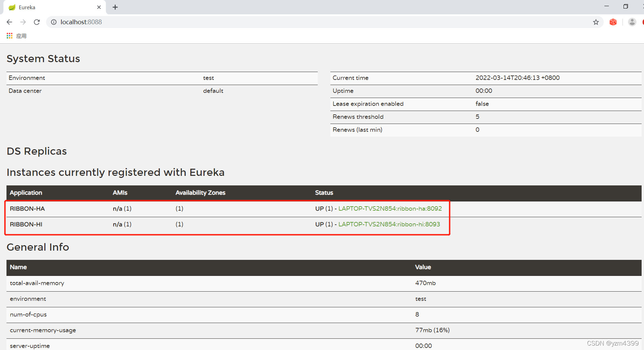Click the 77mb (16%) usage value
Viewport: 644px width, 350px height.
432,330
